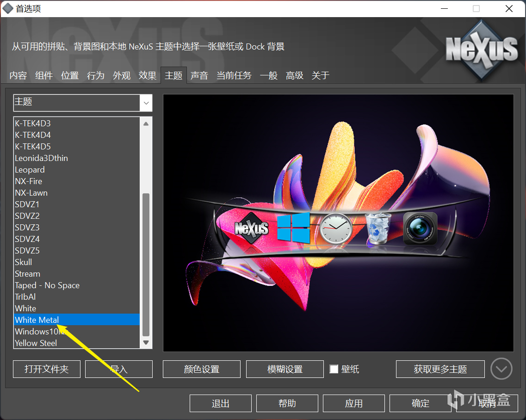The height and width of the screenshot is (420, 526).
Task: Select the NX-Lawn theme
Action: (x=76, y=193)
